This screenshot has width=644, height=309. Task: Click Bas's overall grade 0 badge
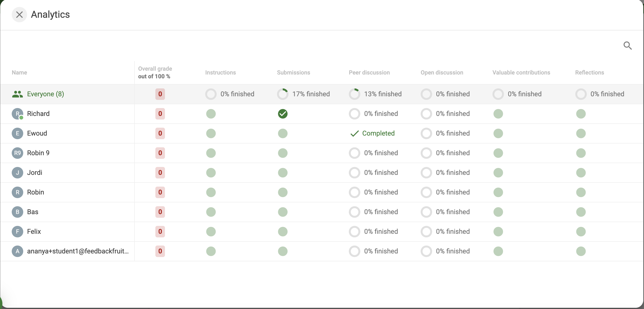(160, 212)
